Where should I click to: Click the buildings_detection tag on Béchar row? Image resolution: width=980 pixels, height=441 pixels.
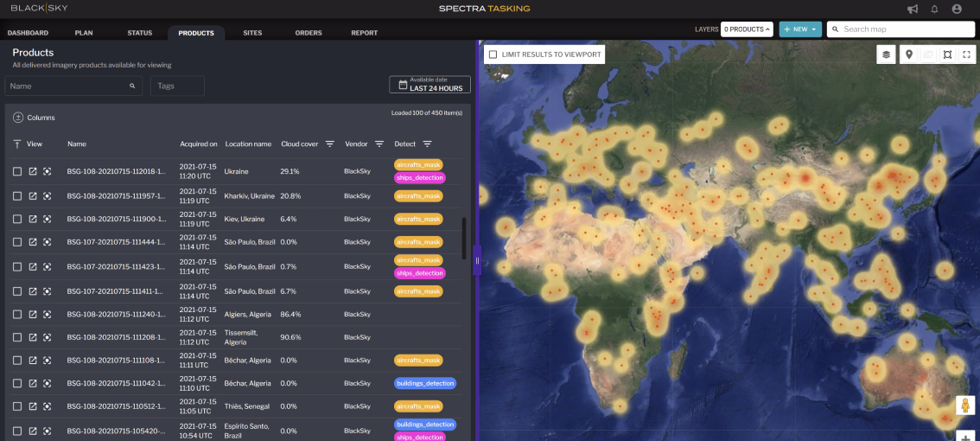tap(425, 383)
